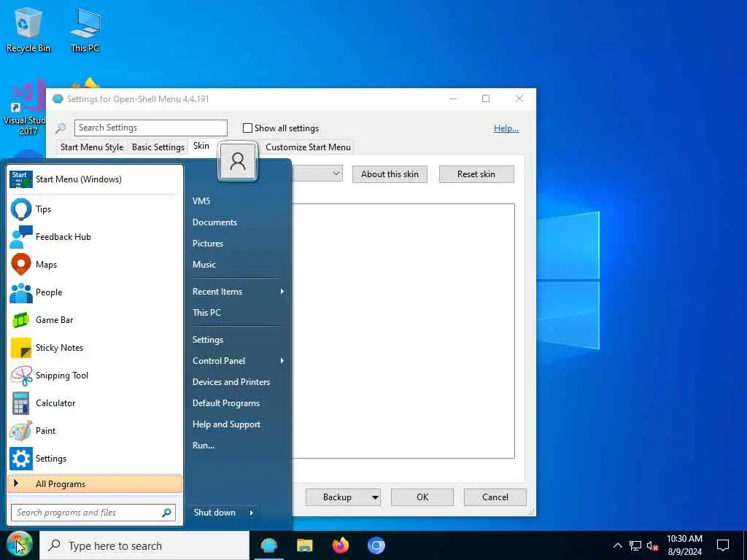
Task: Launch Tips via its lightbulb icon
Action: [21, 209]
